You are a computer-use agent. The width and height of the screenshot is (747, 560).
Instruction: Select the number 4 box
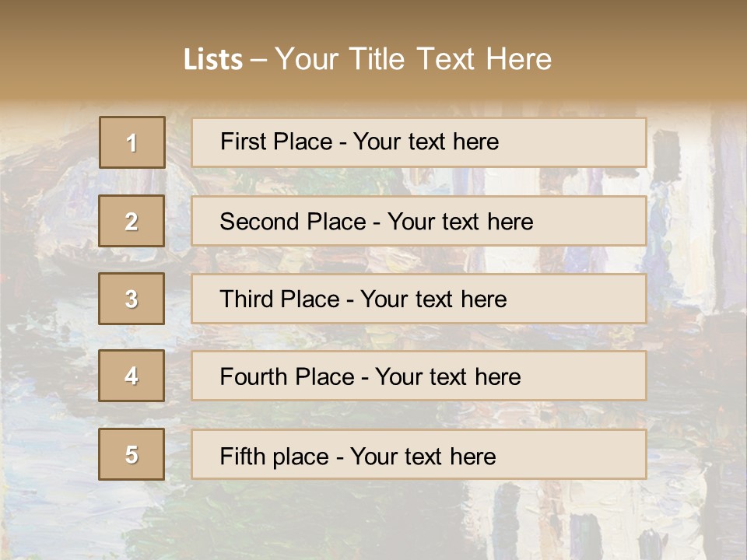(132, 376)
